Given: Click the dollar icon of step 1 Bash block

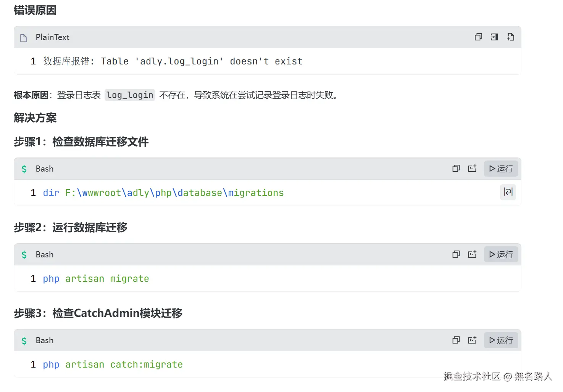Looking at the screenshot, I should pyautogui.click(x=24, y=169).
